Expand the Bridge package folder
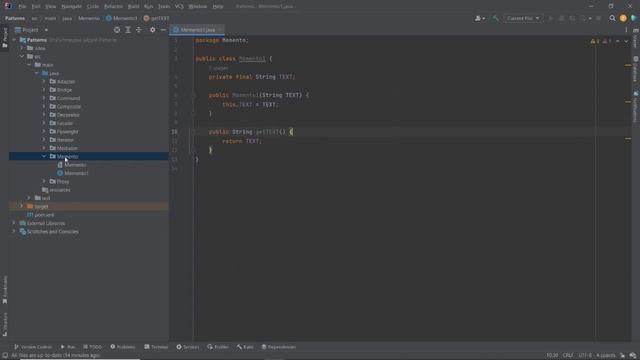This screenshot has width=640, height=360. (44, 90)
